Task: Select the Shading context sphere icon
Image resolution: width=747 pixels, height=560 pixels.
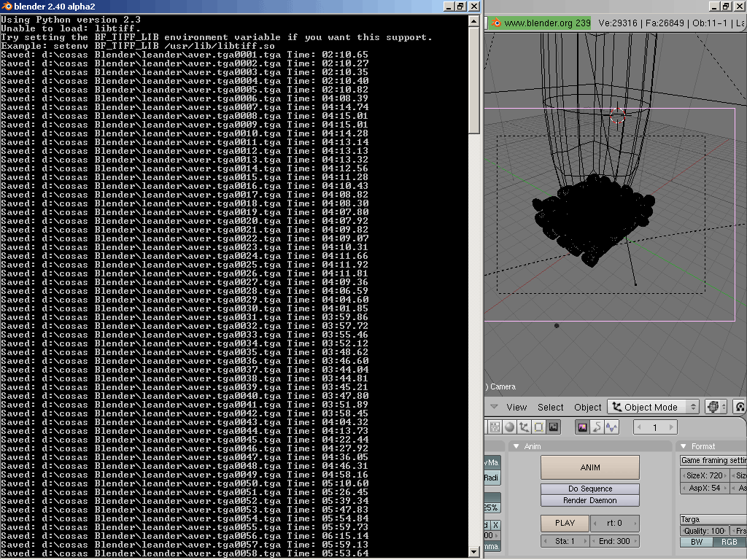Action: (510, 427)
